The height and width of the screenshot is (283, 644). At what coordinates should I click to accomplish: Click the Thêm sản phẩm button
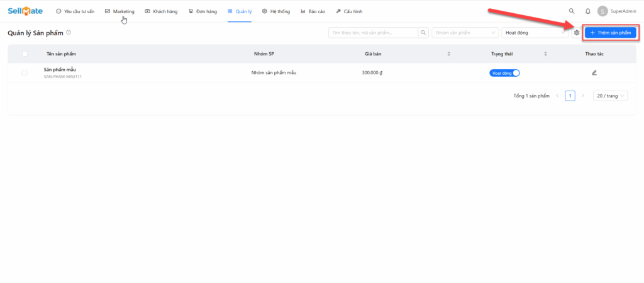tap(610, 33)
